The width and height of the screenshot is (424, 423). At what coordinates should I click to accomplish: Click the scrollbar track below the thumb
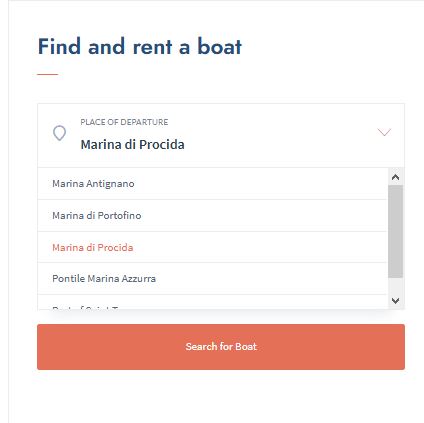pyautogui.click(x=396, y=285)
